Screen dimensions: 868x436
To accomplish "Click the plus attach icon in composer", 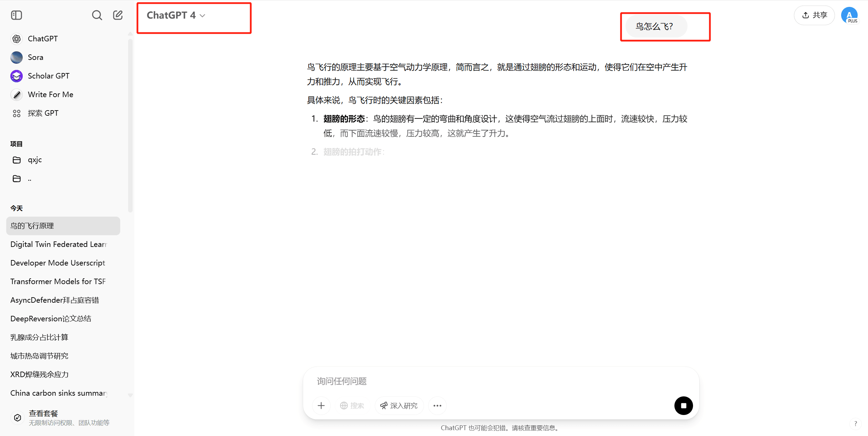I will click(321, 406).
